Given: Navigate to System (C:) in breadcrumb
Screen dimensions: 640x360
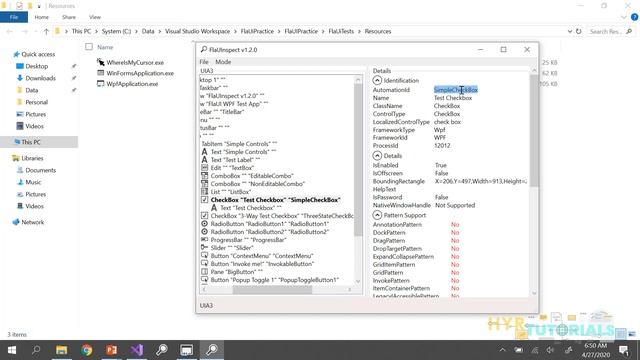Looking at the screenshot, I should tap(116, 31).
